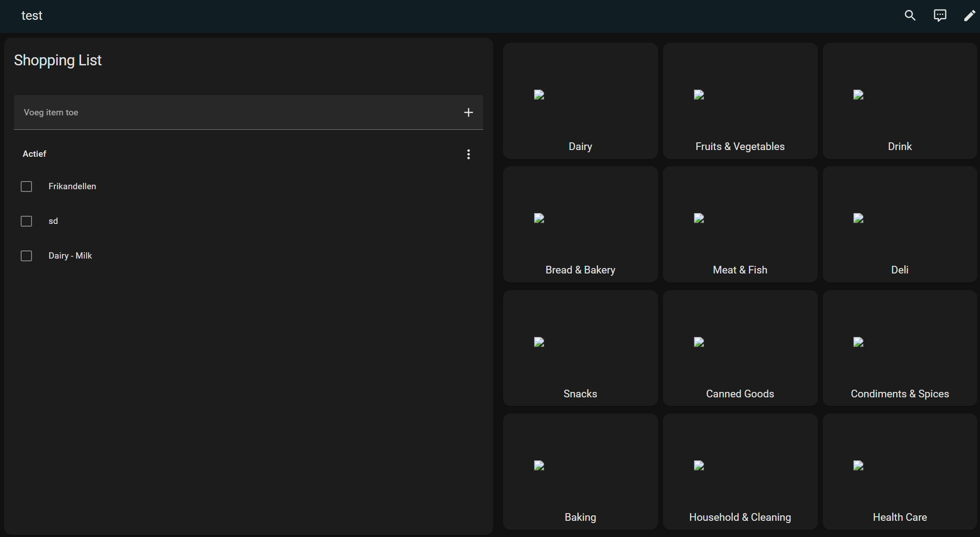Image resolution: width=980 pixels, height=537 pixels.
Task: Click the search magnifier icon
Action: coord(910,16)
